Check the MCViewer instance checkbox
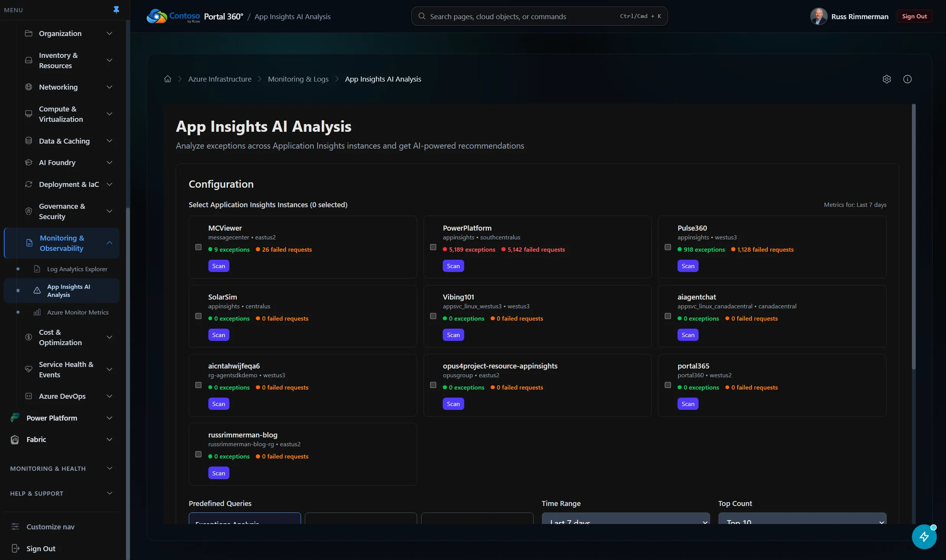 pos(198,247)
